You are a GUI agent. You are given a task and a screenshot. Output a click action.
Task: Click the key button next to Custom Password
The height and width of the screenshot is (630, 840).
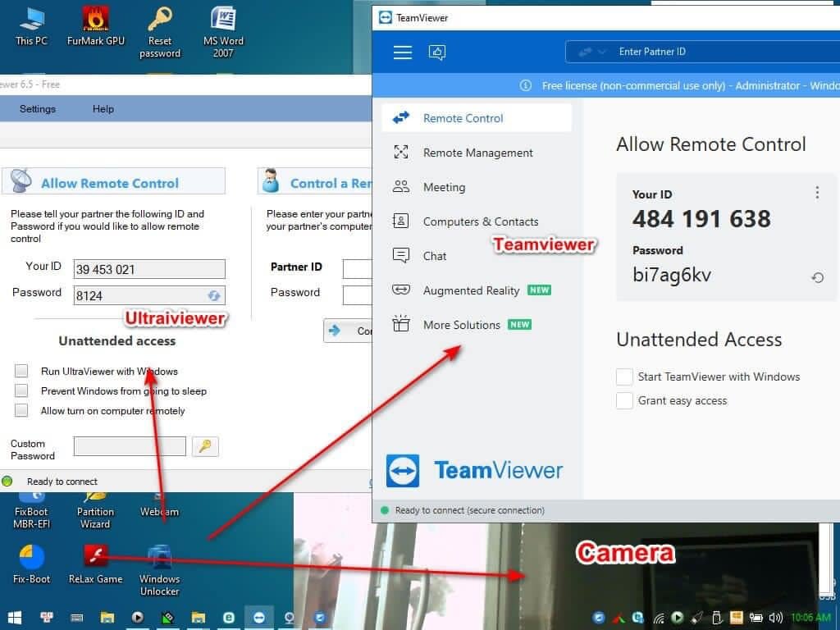[x=205, y=446]
